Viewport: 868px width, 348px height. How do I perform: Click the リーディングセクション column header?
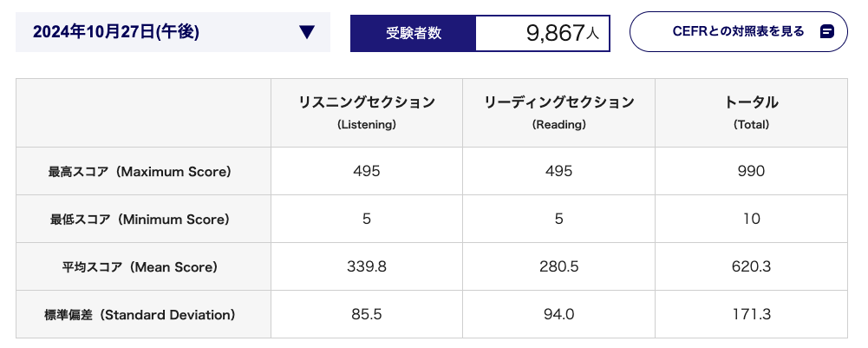tap(559, 113)
